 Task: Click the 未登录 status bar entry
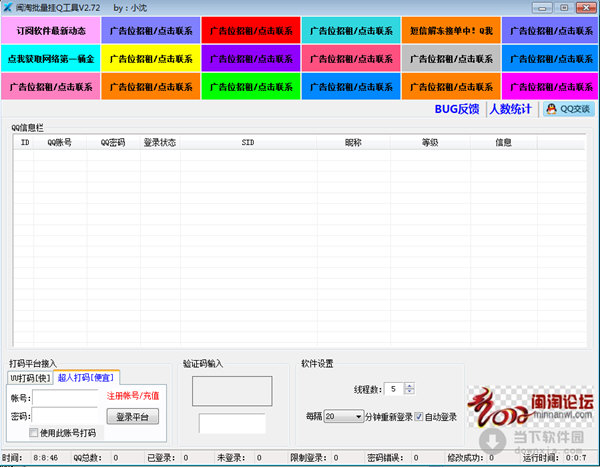tap(240, 457)
